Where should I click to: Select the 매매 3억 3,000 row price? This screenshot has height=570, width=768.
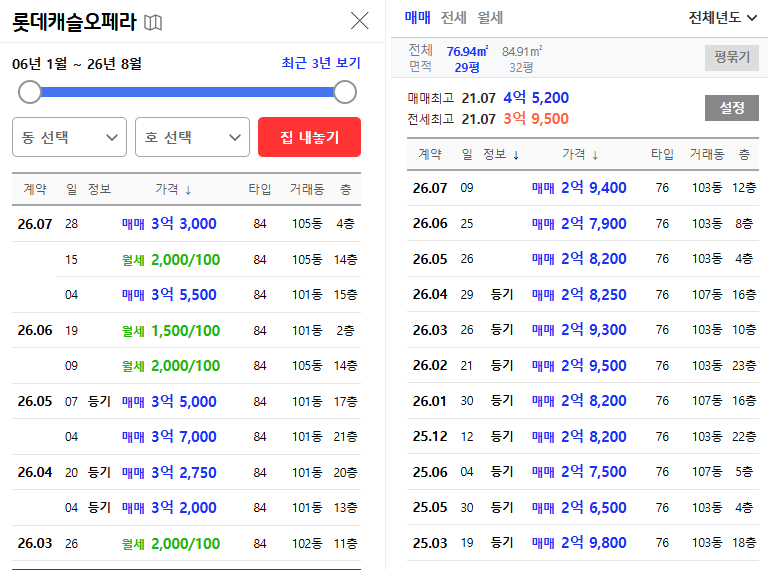point(169,224)
